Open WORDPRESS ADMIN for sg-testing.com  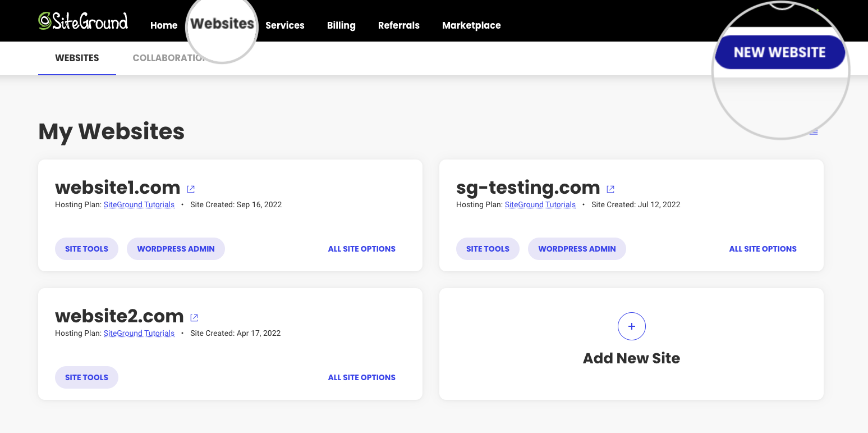click(x=577, y=249)
